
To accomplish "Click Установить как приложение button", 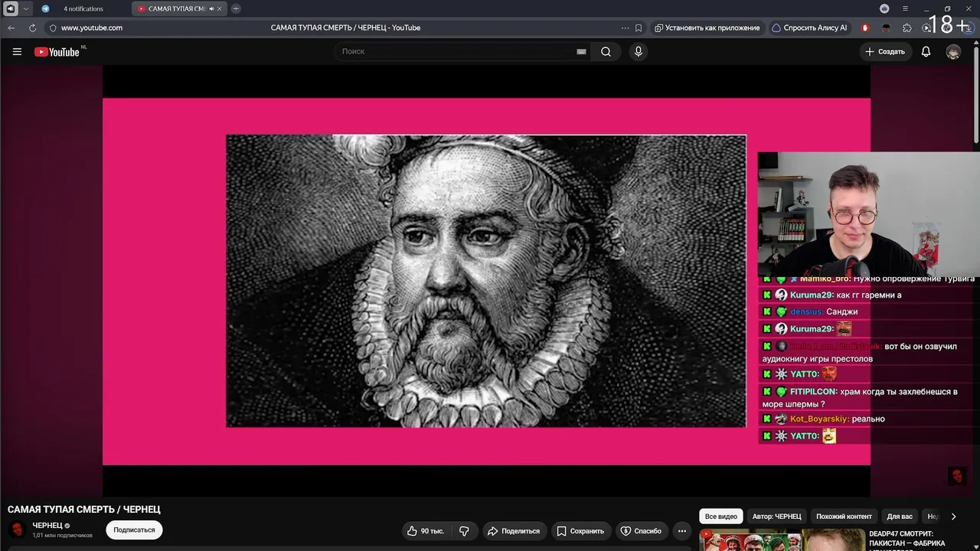I will [707, 28].
